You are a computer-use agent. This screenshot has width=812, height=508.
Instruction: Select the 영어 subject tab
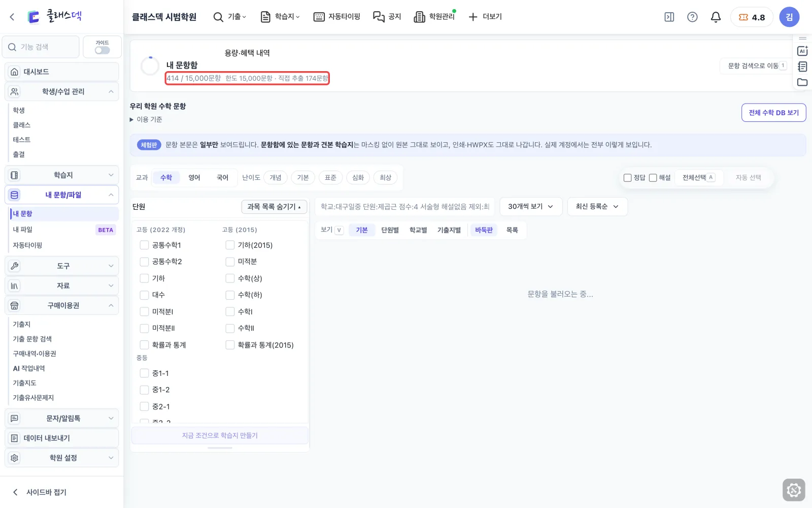point(194,177)
